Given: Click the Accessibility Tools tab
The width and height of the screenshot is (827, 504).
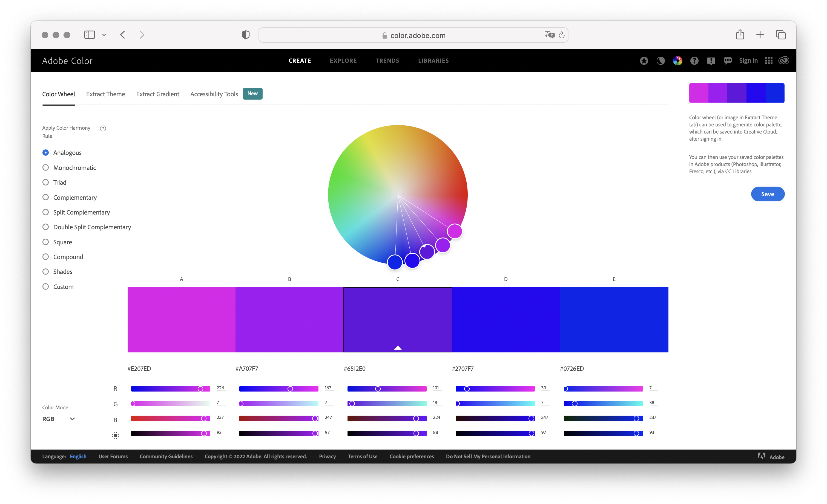Looking at the screenshot, I should point(214,94).
